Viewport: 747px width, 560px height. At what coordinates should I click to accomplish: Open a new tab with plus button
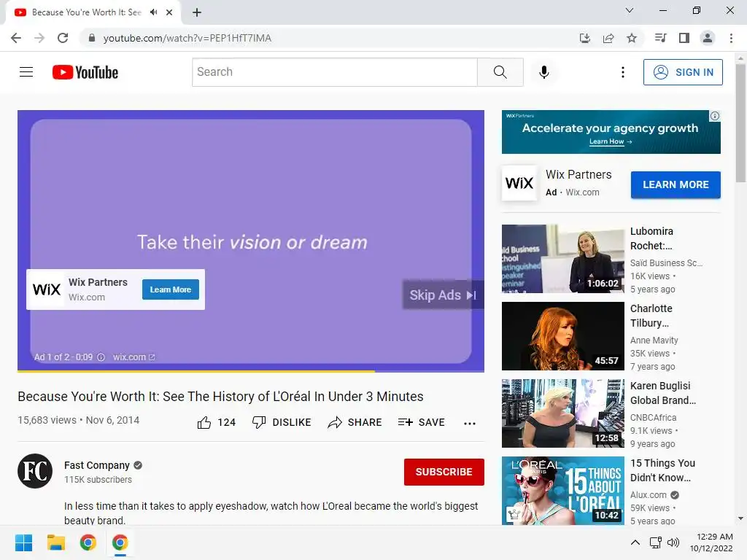coord(197,12)
